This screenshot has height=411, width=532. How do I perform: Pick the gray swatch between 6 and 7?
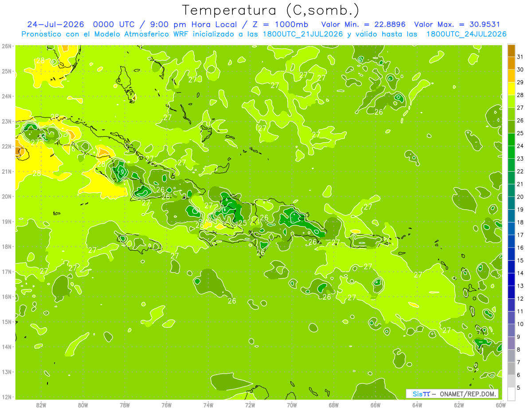[x=511, y=368]
